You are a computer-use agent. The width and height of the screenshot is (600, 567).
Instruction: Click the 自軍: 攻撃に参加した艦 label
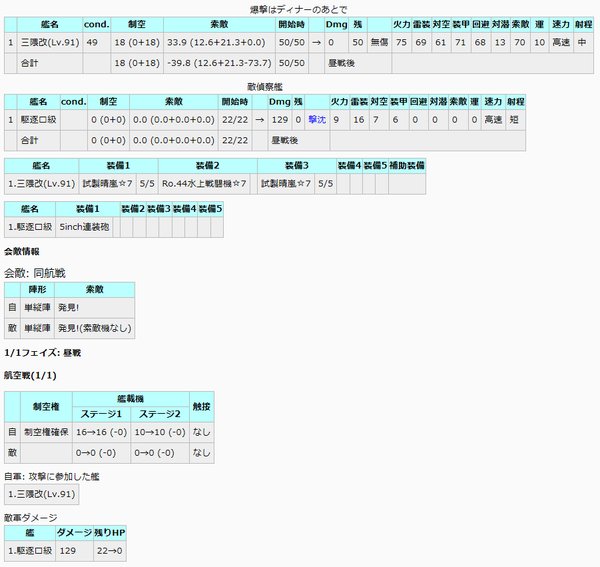52,477
